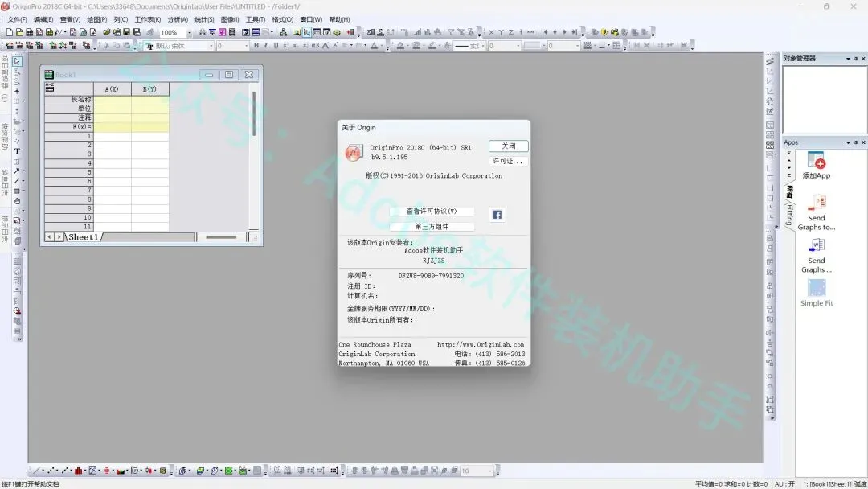The width and height of the screenshot is (868, 489).
Task: Open the Edit menu (编辑)
Action: pyautogui.click(x=43, y=19)
